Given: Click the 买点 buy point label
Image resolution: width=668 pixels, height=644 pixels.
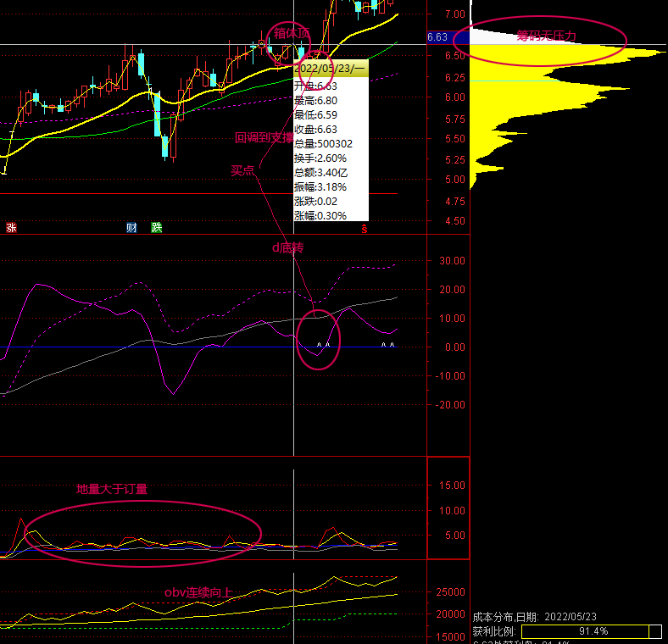Looking at the screenshot, I should click(x=242, y=169).
